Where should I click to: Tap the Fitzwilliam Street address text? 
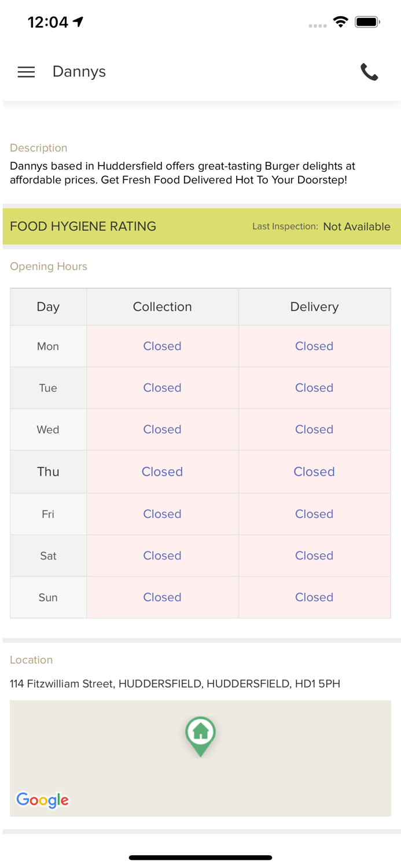[x=175, y=684]
